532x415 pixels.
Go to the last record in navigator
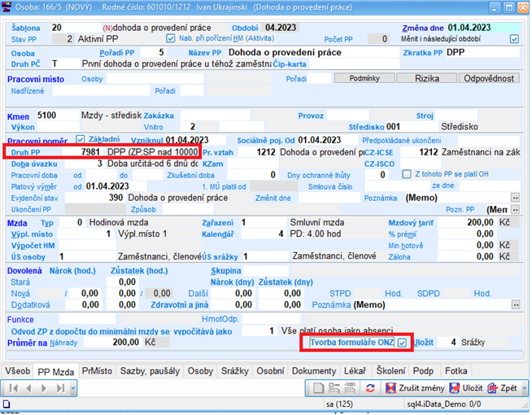pos(59,389)
